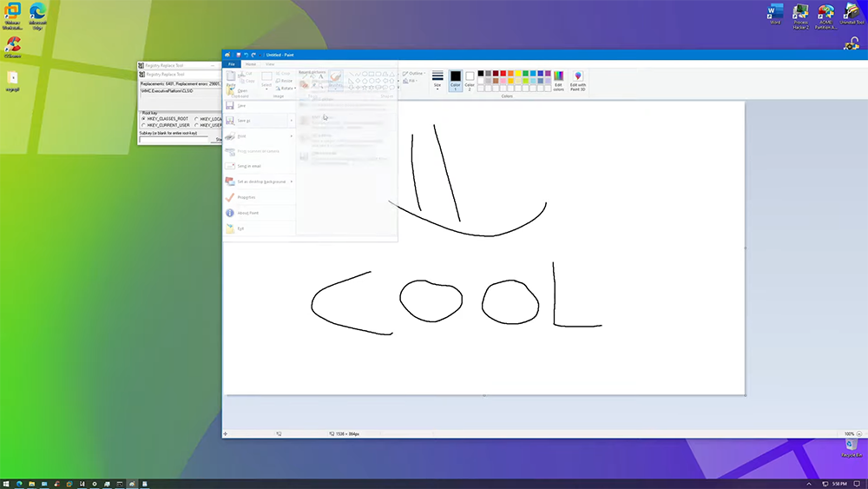Select HKEY_CURRENT_USER radio button
The image size is (868, 489).
(144, 125)
